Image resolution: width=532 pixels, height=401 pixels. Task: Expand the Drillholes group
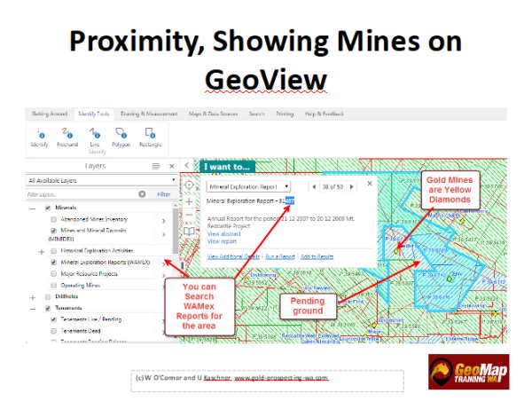click(x=33, y=298)
